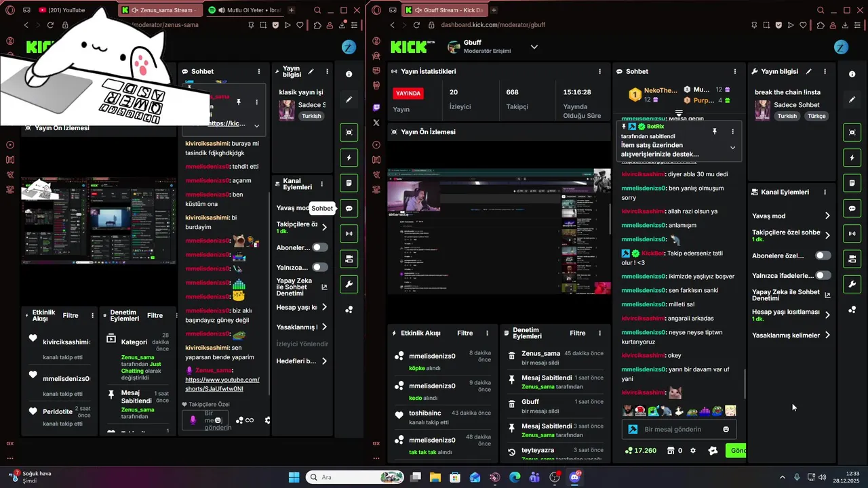Click broadcast signal icon in Gbuff sidebar
This screenshot has width=868, height=488.
click(x=852, y=234)
